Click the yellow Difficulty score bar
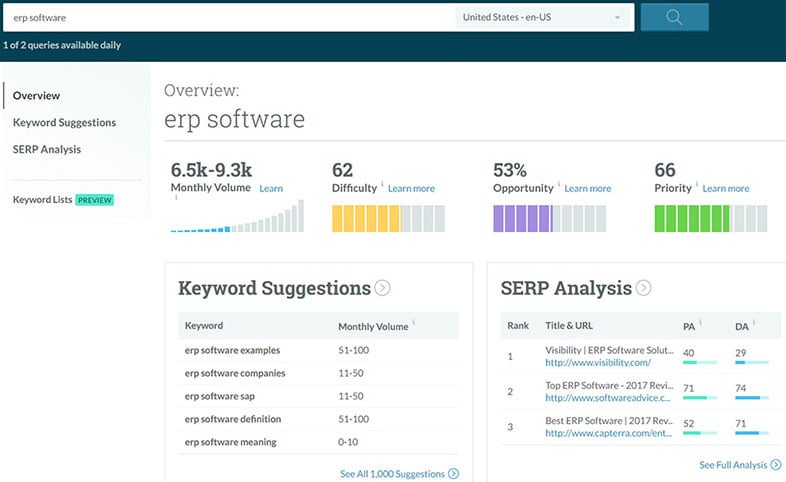786x482 pixels. point(388,218)
